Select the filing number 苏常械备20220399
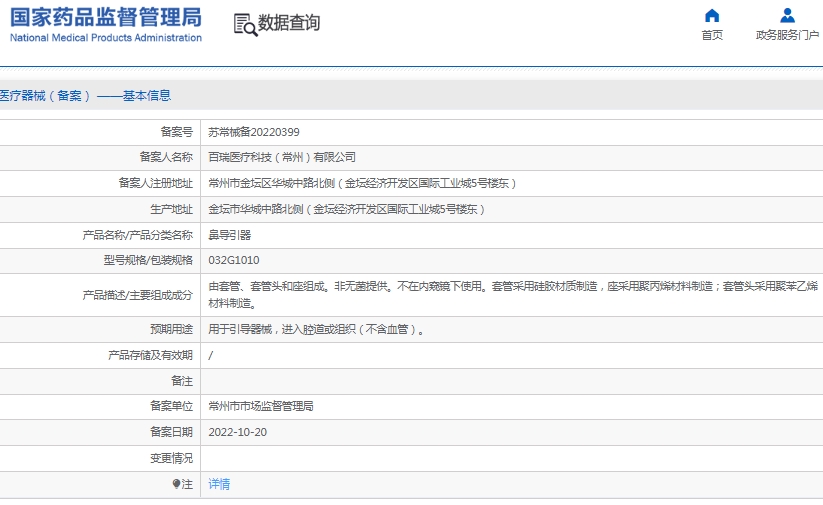 [x=254, y=132]
